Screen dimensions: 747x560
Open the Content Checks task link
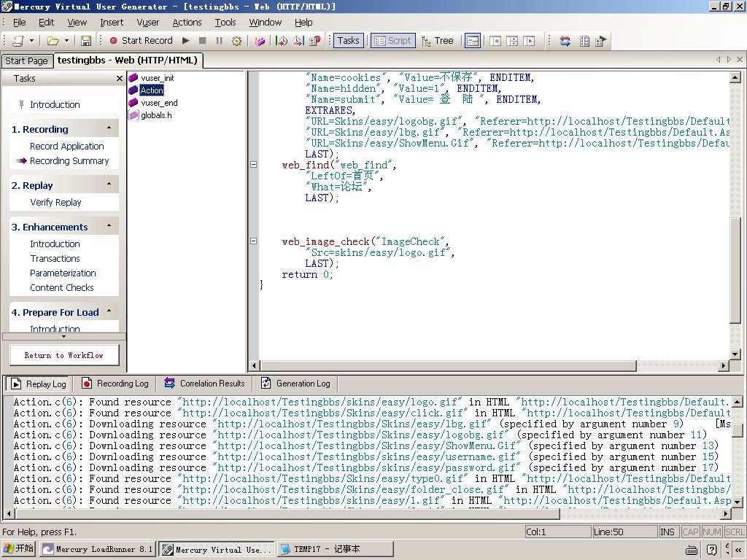tap(62, 287)
